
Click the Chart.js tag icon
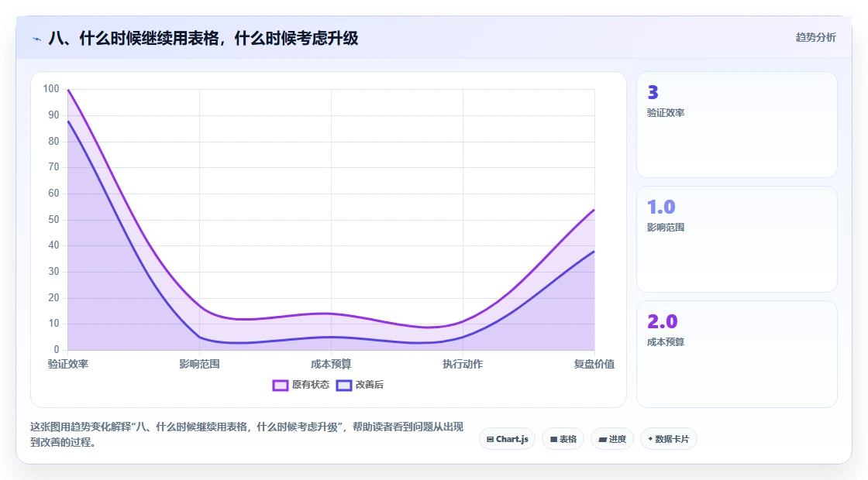pyautogui.click(x=490, y=440)
